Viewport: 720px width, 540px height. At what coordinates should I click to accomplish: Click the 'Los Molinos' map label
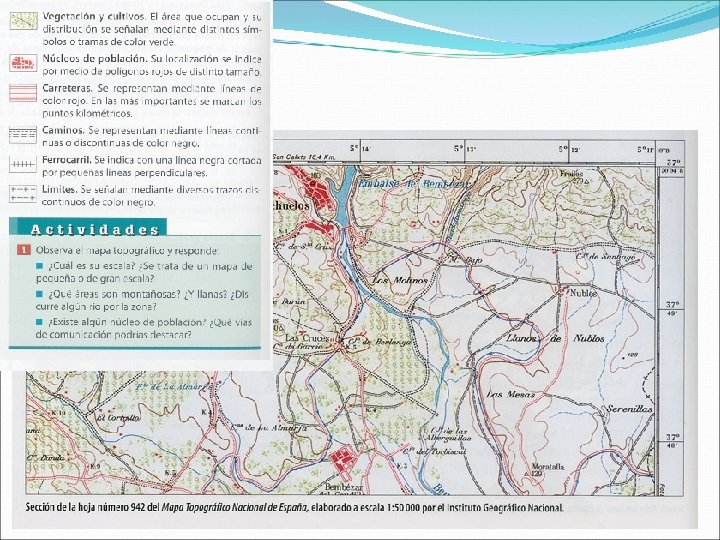399,280
